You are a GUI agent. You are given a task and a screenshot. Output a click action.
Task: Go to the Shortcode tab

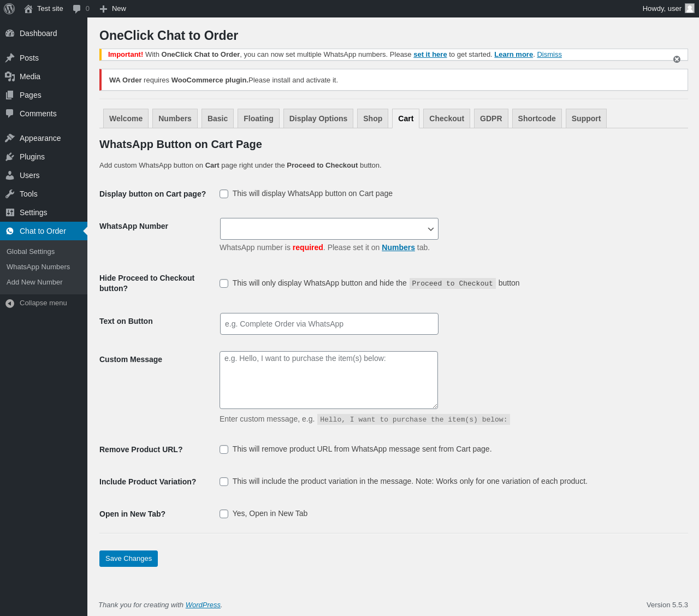[537, 119]
